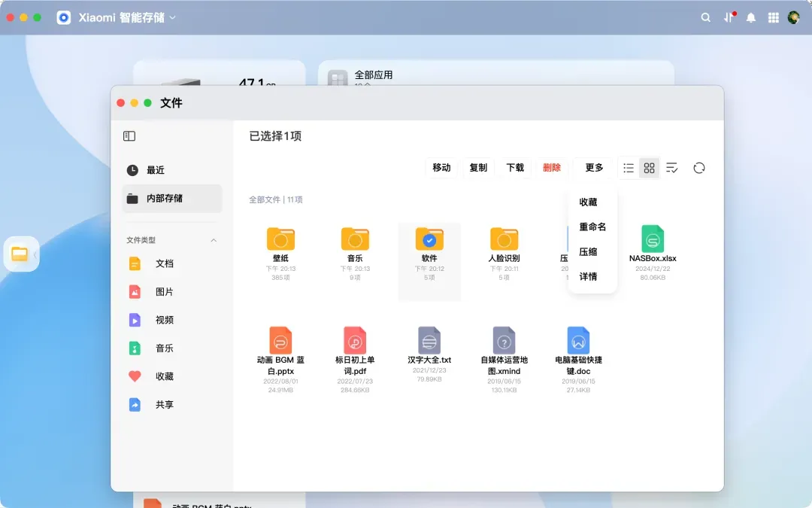Open the Recent (最近) sidebar item
This screenshot has height=508, width=812.
click(172, 170)
